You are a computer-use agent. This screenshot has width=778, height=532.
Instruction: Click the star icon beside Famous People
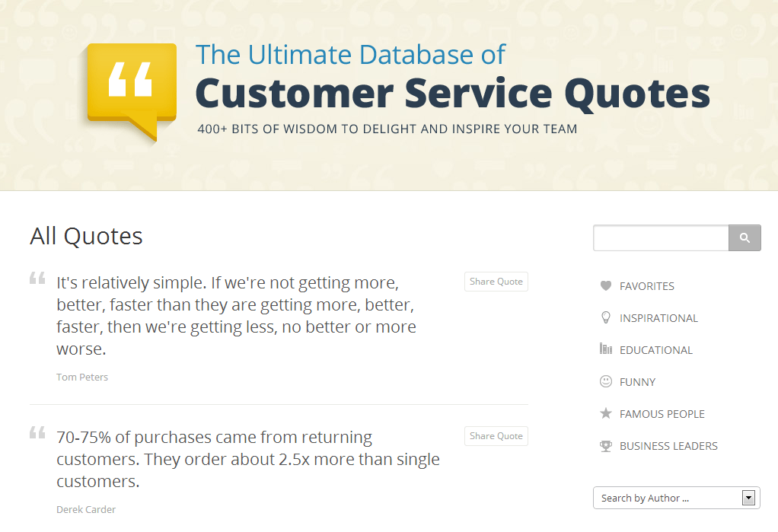(x=606, y=413)
